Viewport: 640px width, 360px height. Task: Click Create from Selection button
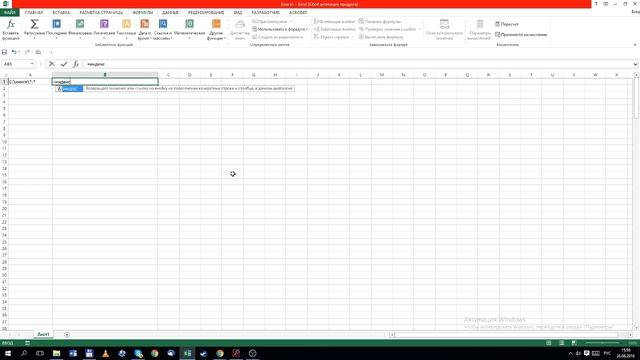278,37
